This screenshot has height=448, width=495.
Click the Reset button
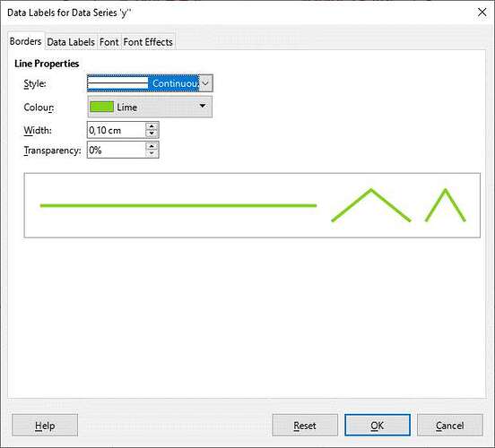point(305,426)
